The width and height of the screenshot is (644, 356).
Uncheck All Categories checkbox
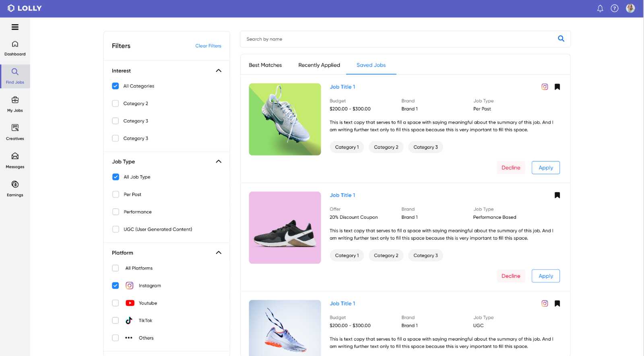tap(116, 86)
